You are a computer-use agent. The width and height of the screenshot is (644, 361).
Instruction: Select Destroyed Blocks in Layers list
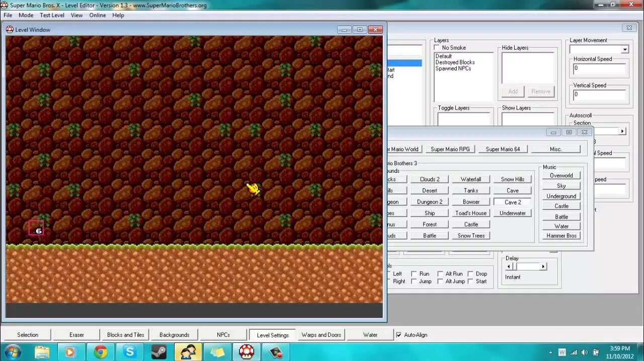coord(455,62)
